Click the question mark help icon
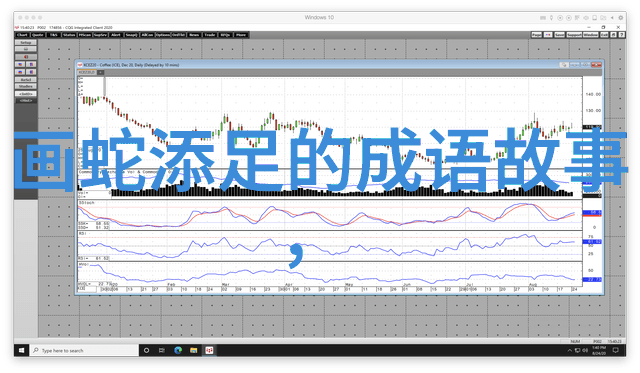This screenshot has width=640, height=373. [x=622, y=35]
